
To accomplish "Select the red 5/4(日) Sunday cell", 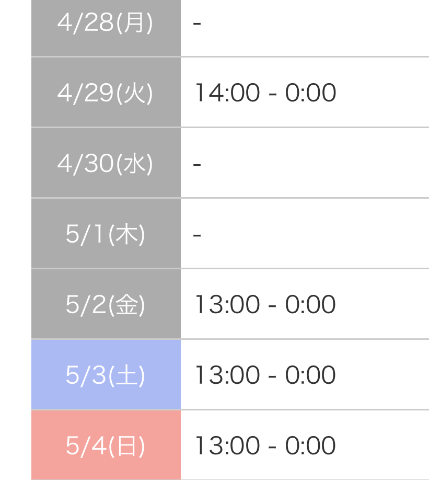I will 106,445.
